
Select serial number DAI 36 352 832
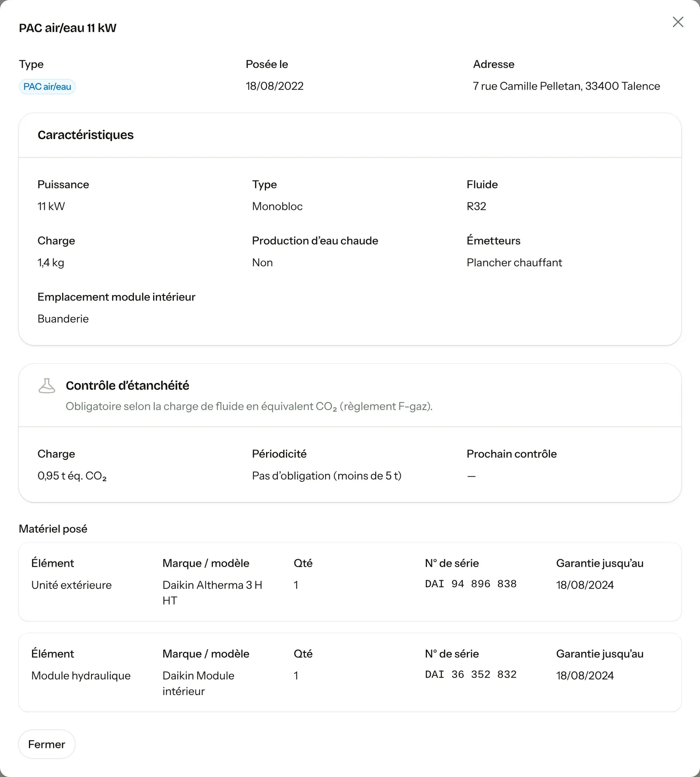[471, 675]
